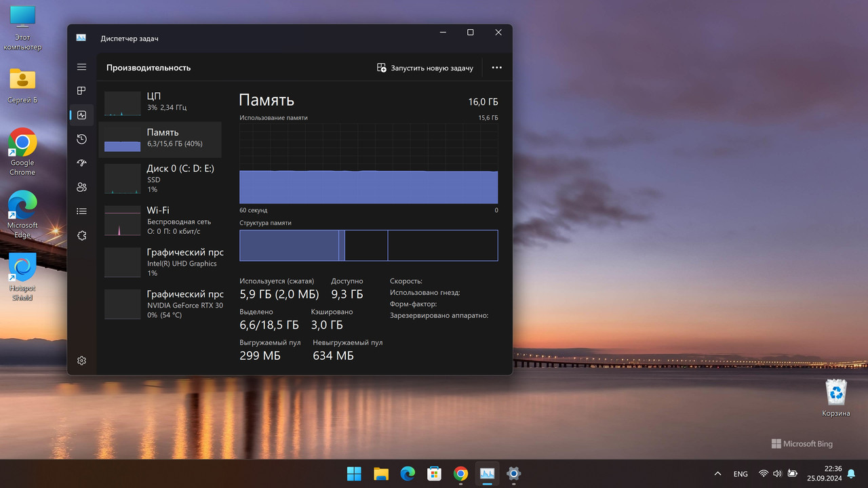
Task: Select the 'Корзина' recycle bin icon
Action: [836, 398]
